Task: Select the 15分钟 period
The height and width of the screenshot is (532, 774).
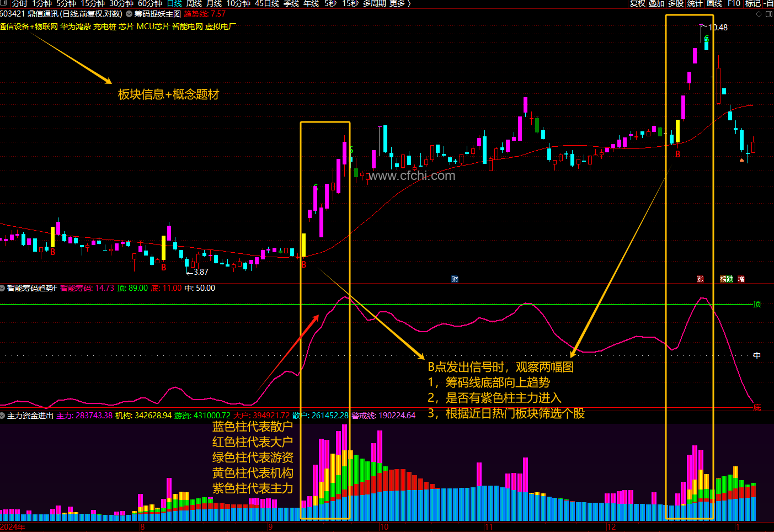Action: 93,3
